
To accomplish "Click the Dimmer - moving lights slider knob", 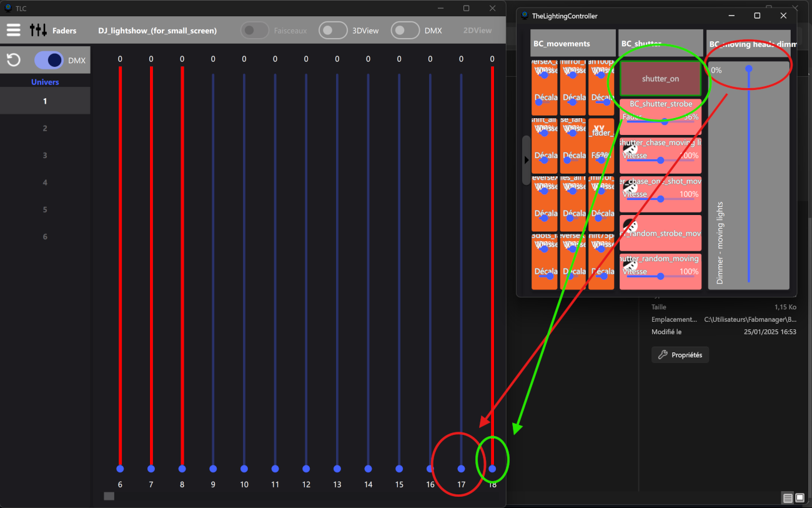I will [749, 69].
